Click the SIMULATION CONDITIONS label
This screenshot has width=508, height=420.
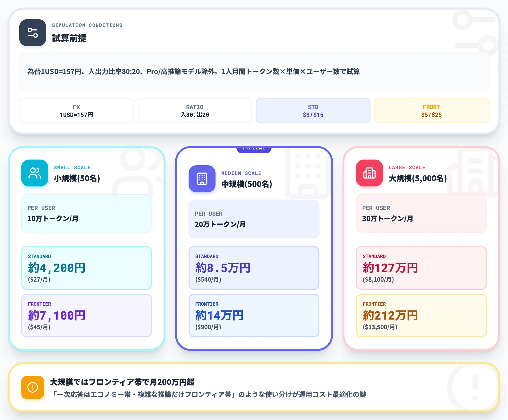tap(87, 25)
